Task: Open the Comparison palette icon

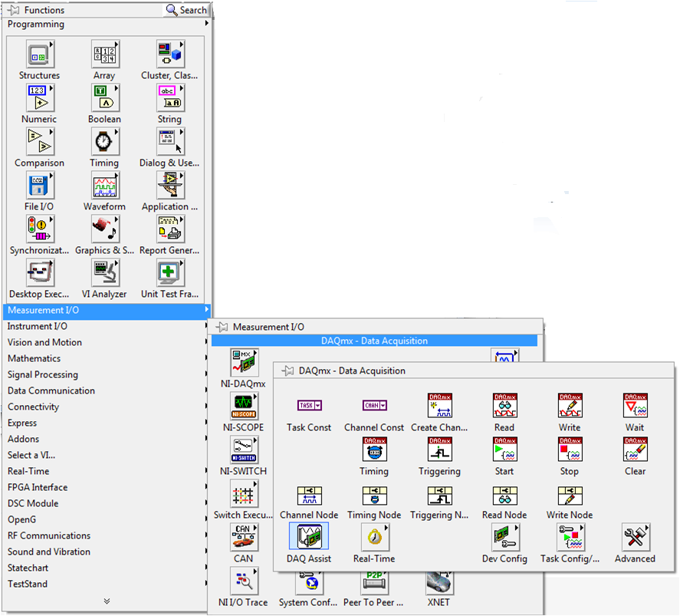Action: click(x=39, y=142)
